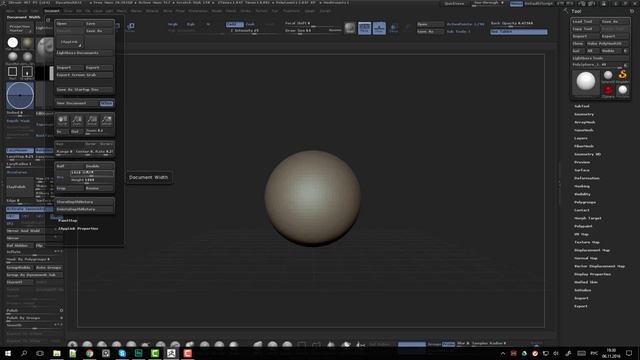
Task: Expand the Polypaint section
Action: pos(583,226)
